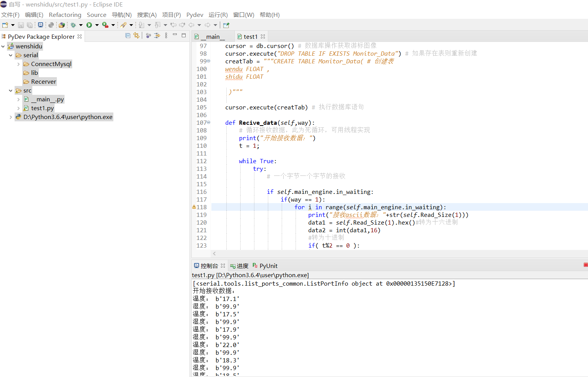Collapse All in Package Explorer

tap(128, 35)
